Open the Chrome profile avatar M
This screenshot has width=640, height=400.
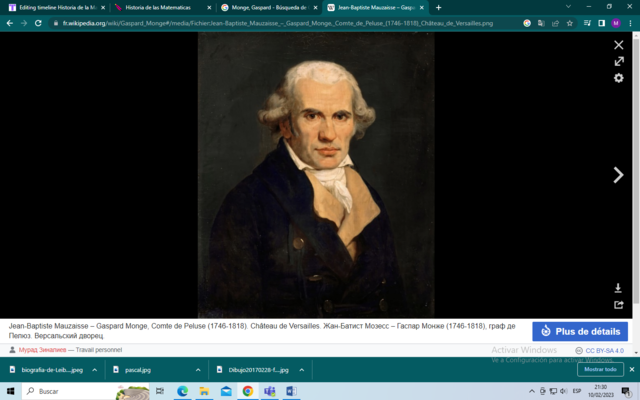616,23
